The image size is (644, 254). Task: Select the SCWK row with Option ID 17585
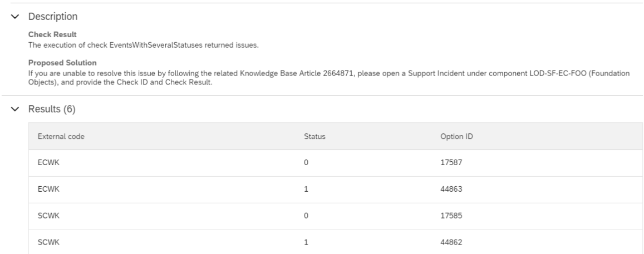(x=336, y=216)
